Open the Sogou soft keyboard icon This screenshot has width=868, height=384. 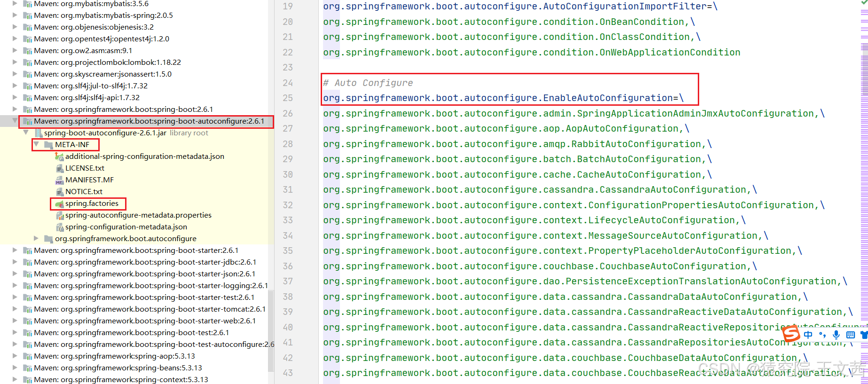850,335
